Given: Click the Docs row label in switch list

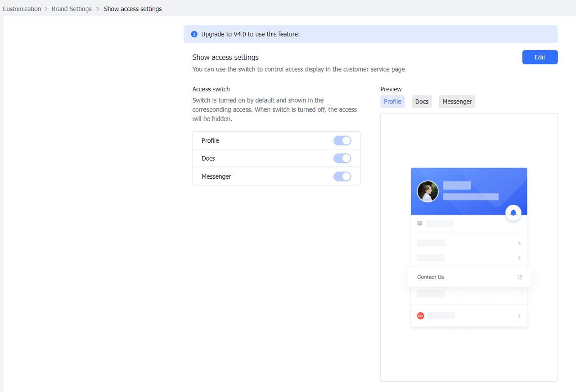Looking at the screenshot, I should pyautogui.click(x=208, y=158).
